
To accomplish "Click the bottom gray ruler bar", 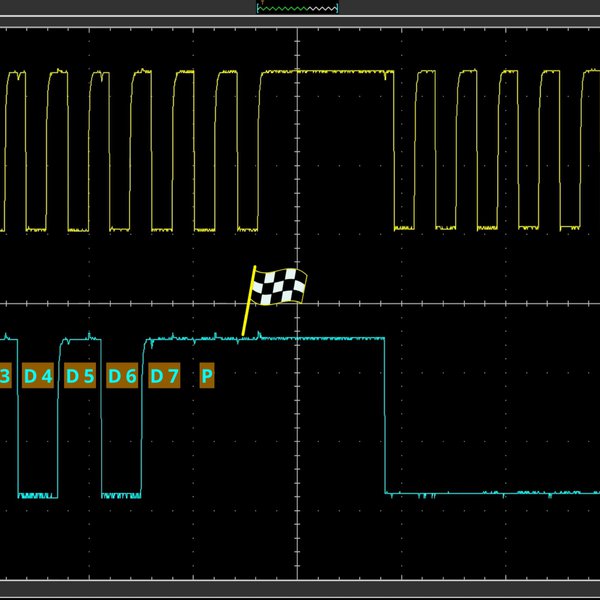I will click(300, 590).
